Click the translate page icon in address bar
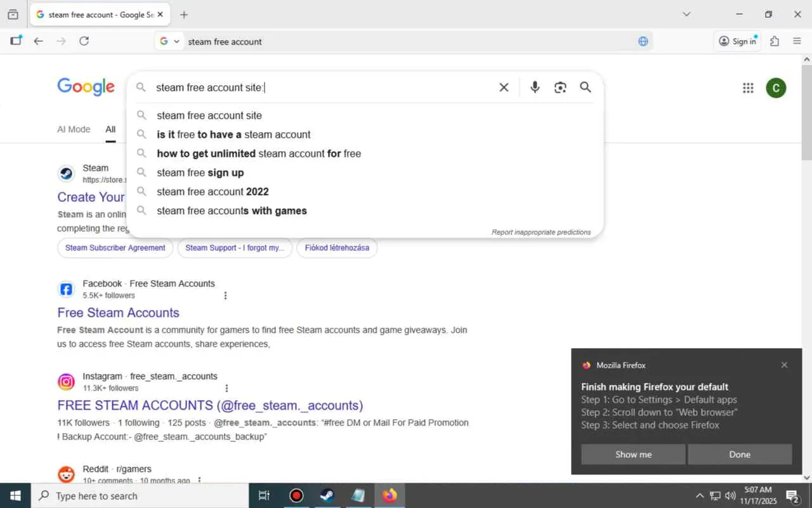The width and height of the screenshot is (812, 508). tap(643, 41)
